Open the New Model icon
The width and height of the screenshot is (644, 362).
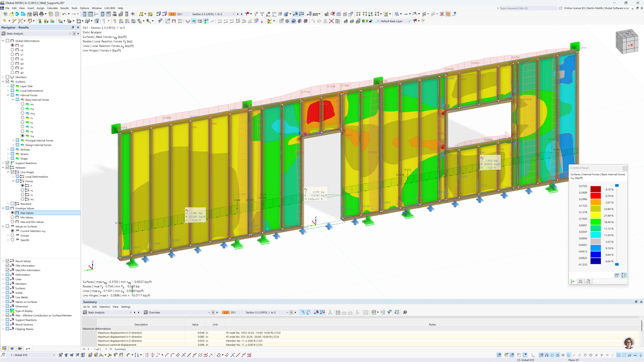coord(5,14)
